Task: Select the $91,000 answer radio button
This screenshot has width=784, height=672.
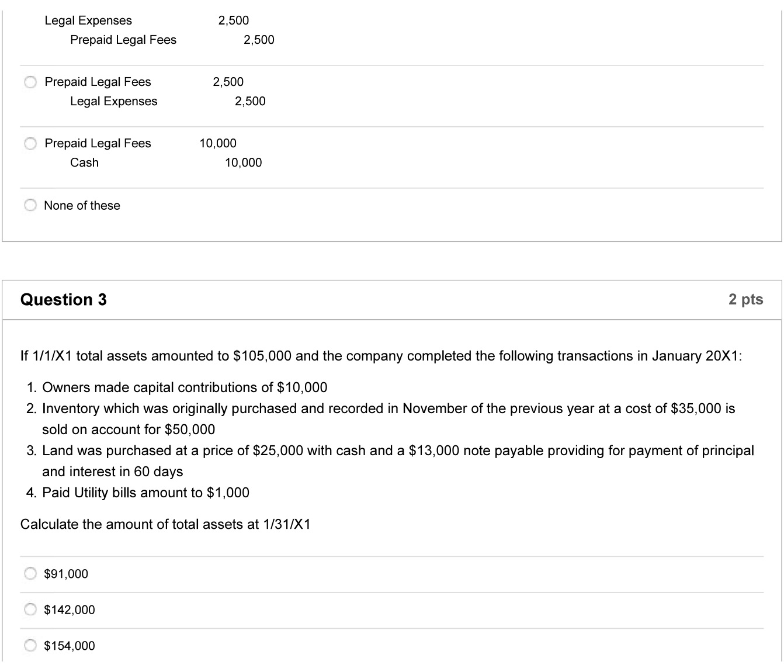Action: 30,574
